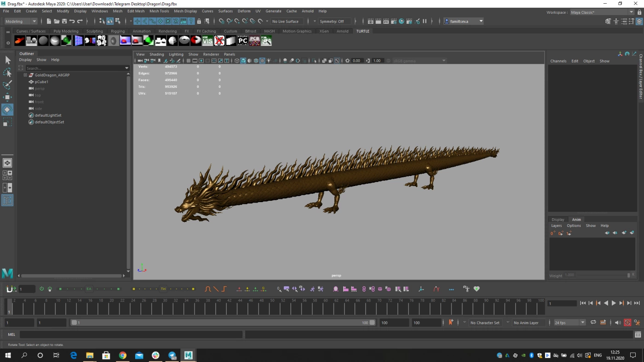Select the Rotate tool in the toolbox

(x=7, y=109)
